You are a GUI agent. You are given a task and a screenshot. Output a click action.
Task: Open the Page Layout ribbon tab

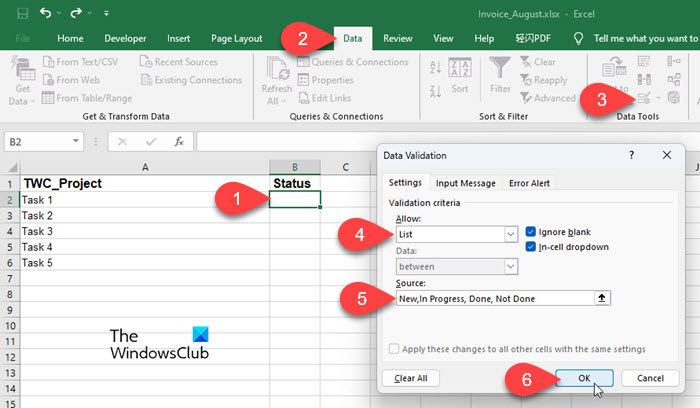234,38
